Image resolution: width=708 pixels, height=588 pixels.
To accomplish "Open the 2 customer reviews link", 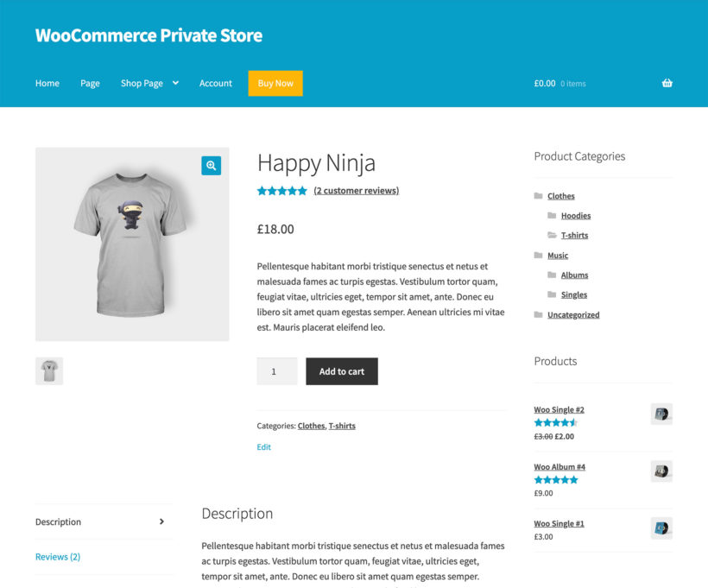I will pyautogui.click(x=356, y=190).
